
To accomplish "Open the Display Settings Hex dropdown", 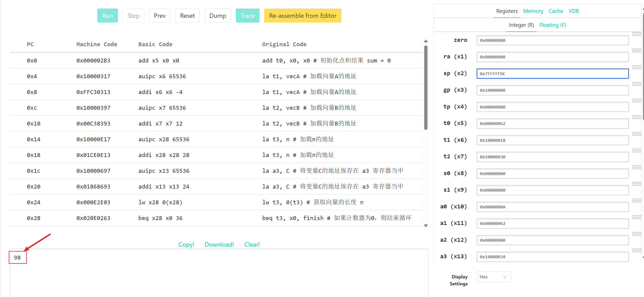I will (493, 277).
